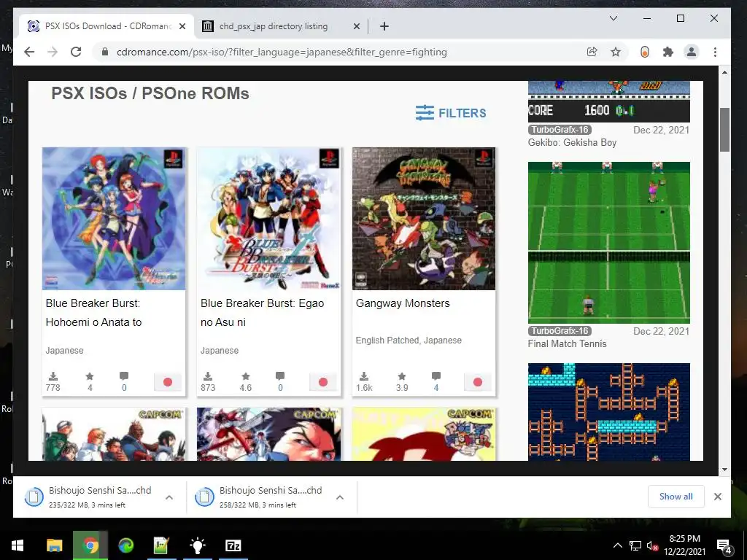747x560 pixels.
Task: Open the orange extension icon in toolbar
Action: coord(645,52)
